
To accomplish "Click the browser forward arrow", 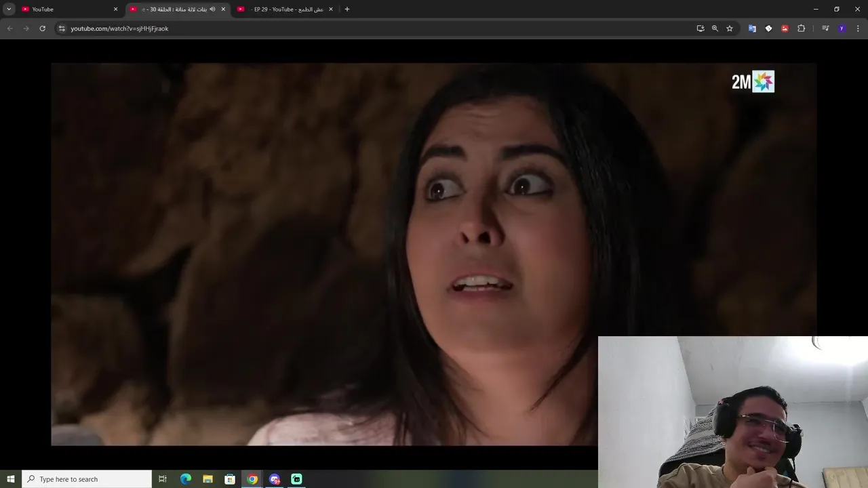I will click(x=26, y=28).
